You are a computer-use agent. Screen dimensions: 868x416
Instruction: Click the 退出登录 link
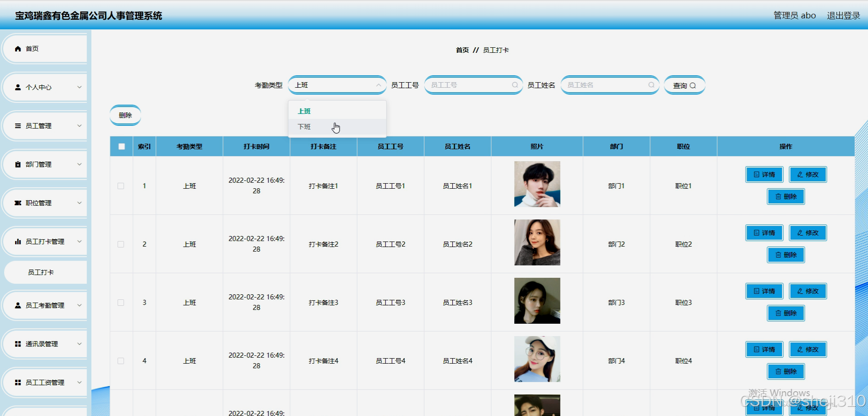point(843,16)
